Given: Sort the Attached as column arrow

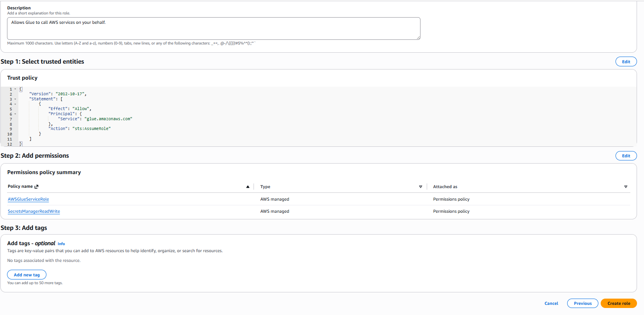Looking at the screenshot, I should (626, 187).
